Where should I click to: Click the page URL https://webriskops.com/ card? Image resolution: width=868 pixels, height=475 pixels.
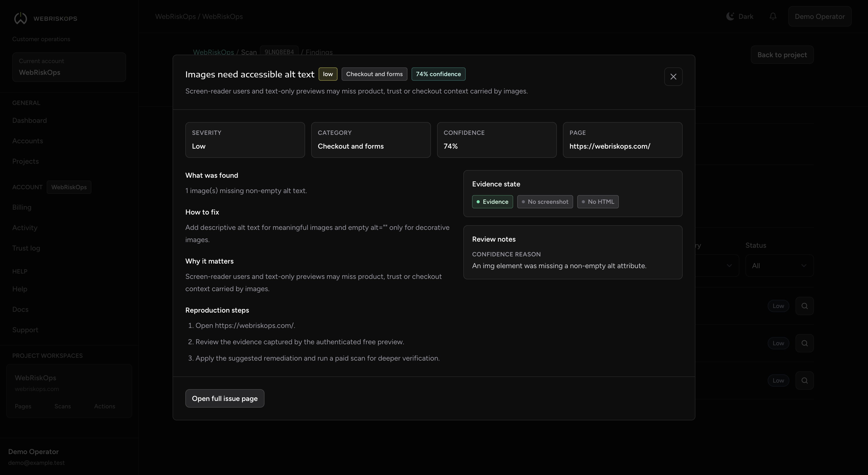pos(622,140)
